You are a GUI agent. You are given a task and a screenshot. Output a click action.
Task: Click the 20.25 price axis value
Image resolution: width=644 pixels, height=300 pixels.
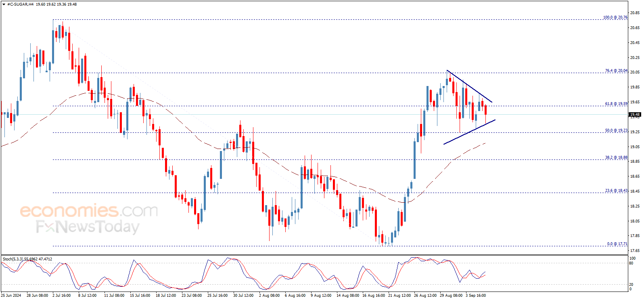point(635,57)
